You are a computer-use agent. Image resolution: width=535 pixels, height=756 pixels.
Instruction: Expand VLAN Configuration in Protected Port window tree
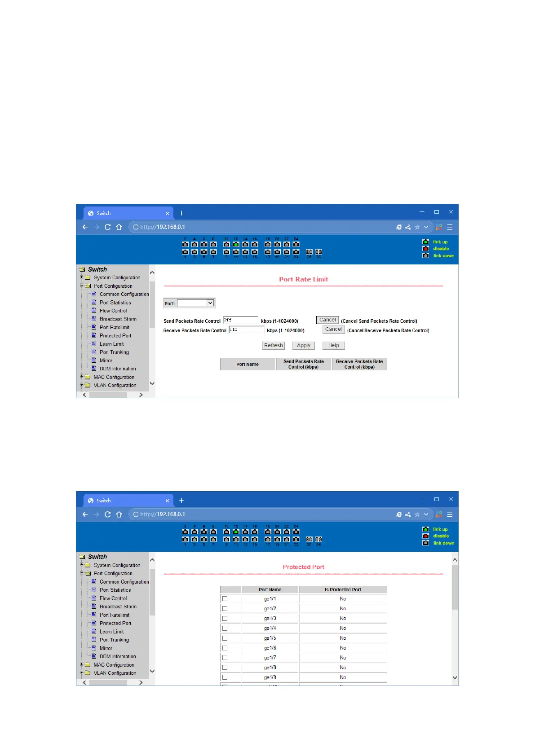click(x=82, y=672)
